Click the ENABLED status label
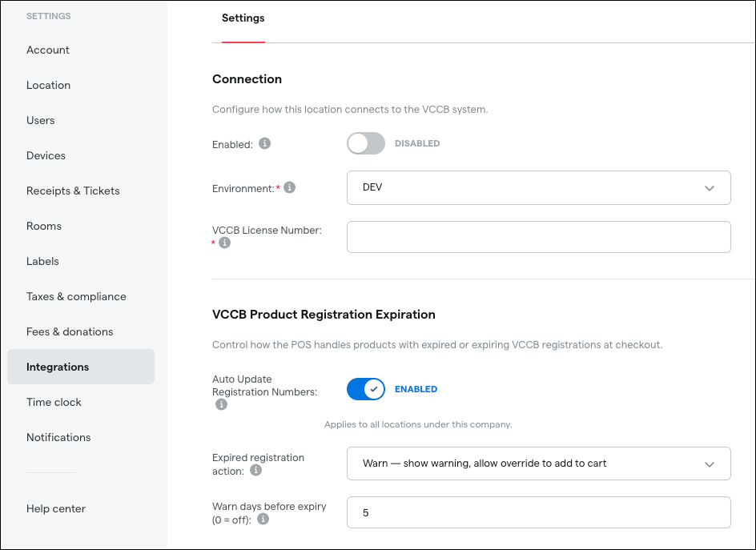 click(416, 389)
